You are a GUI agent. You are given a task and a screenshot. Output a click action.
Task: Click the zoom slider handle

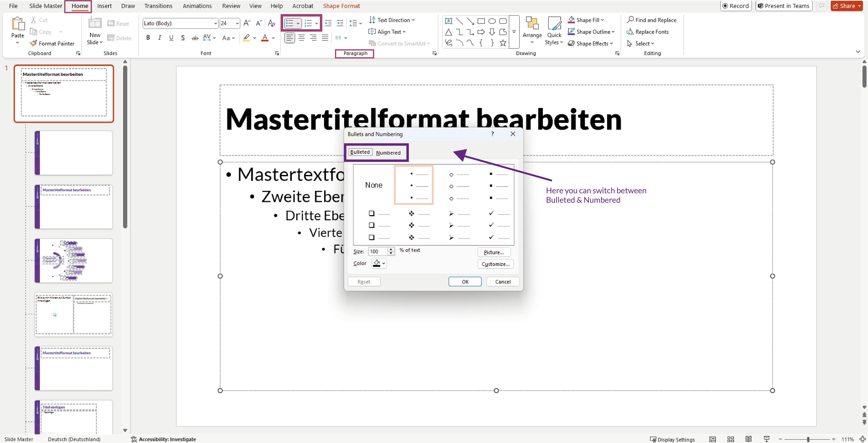(808, 439)
